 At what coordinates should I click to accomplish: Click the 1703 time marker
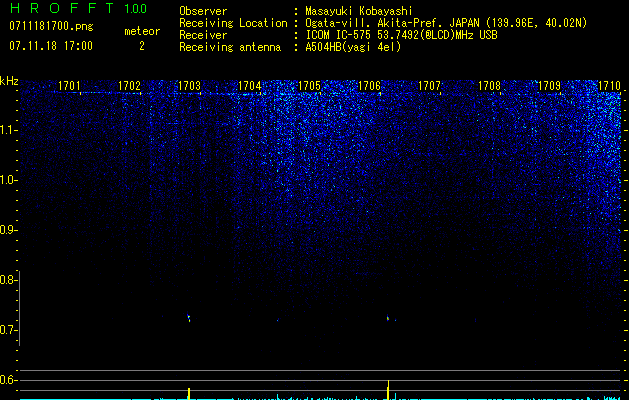click(x=189, y=86)
